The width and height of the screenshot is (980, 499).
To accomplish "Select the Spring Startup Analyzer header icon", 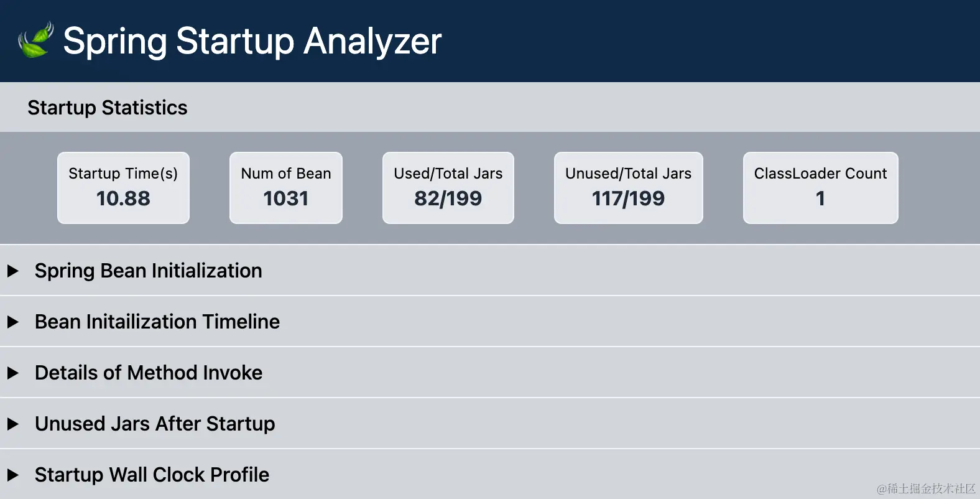I will pos(34,40).
